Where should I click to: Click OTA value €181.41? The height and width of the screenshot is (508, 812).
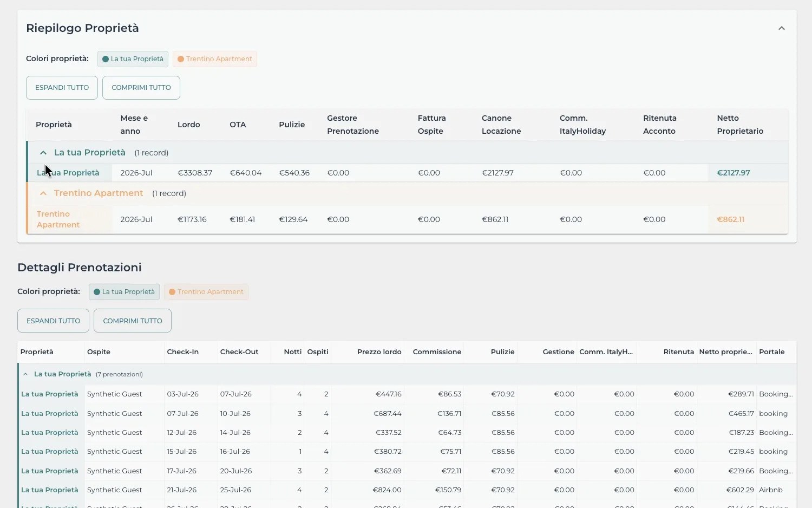coord(243,220)
